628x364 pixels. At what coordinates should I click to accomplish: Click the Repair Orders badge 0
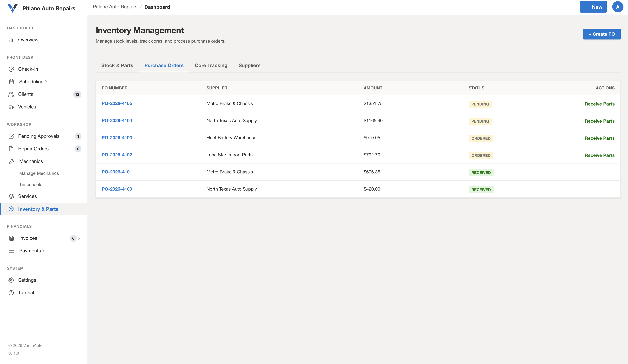(78, 149)
